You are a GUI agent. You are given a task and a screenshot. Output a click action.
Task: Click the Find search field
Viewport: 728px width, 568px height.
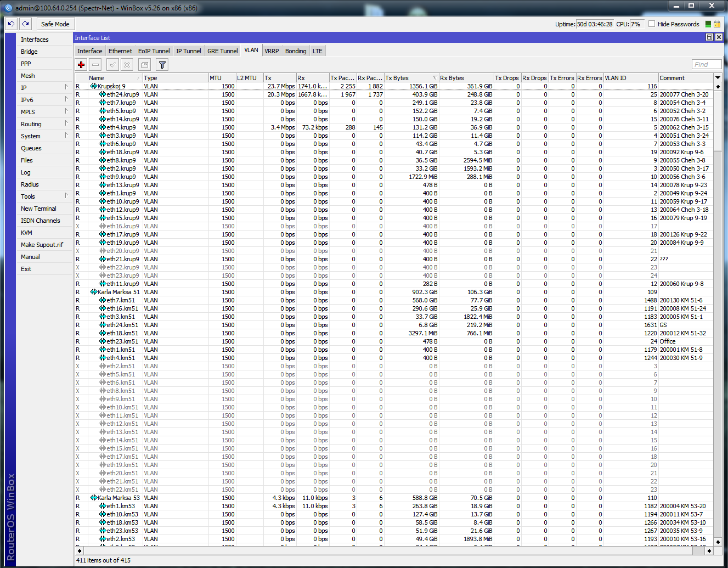[706, 65]
